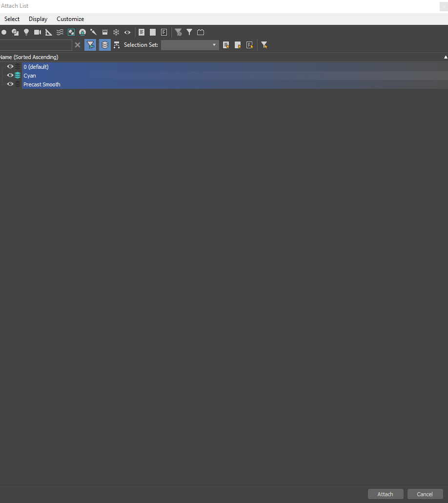Image resolution: width=448 pixels, height=503 pixels.
Task: Switch to sort by hierarchy mode
Action: [x=117, y=45]
